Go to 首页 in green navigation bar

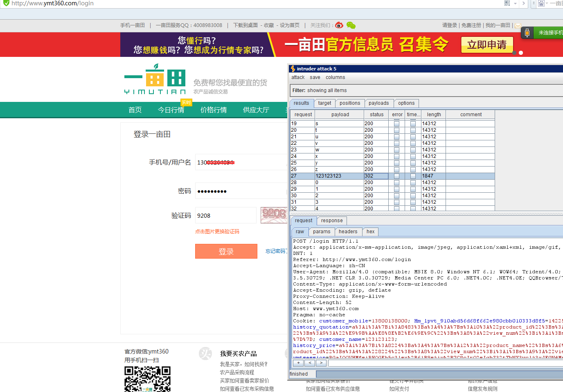135,110
